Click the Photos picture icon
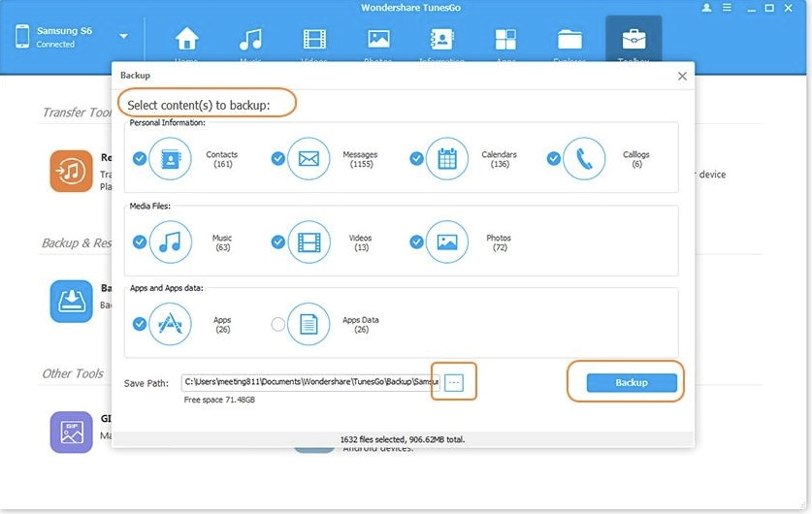This screenshot has width=812, height=514. pyautogui.click(x=447, y=241)
